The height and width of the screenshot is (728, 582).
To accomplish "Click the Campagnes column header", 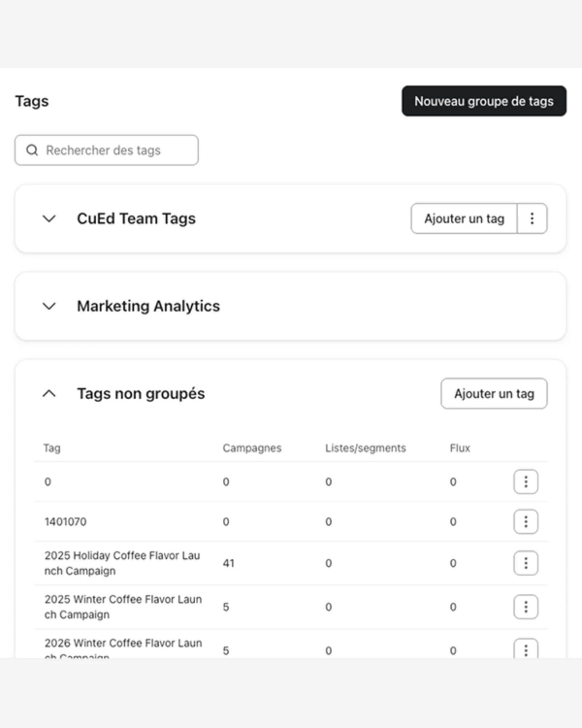I will [x=252, y=448].
